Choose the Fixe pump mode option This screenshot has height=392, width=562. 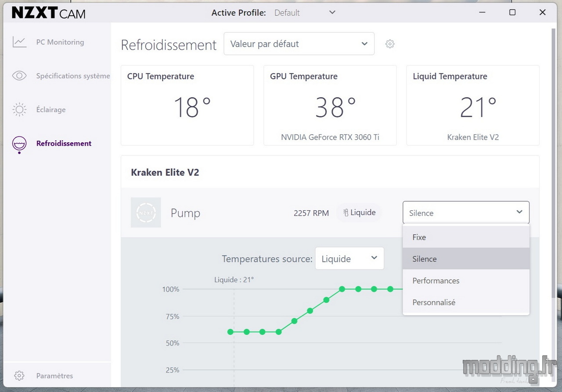(x=466, y=237)
